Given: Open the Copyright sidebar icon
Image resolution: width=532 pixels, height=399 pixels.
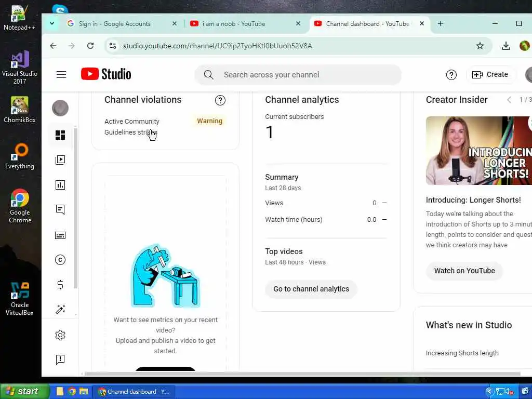Looking at the screenshot, I should click(x=60, y=260).
